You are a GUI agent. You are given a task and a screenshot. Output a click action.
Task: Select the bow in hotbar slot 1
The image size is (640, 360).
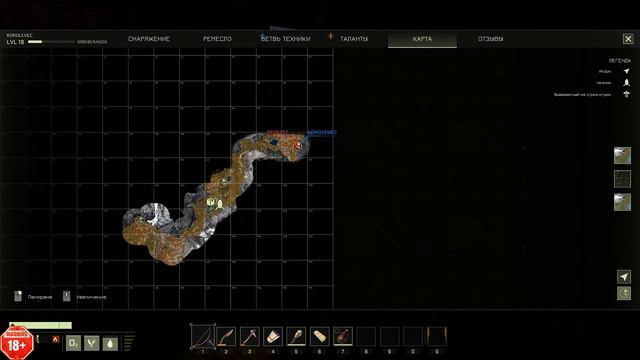click(203, 337)
